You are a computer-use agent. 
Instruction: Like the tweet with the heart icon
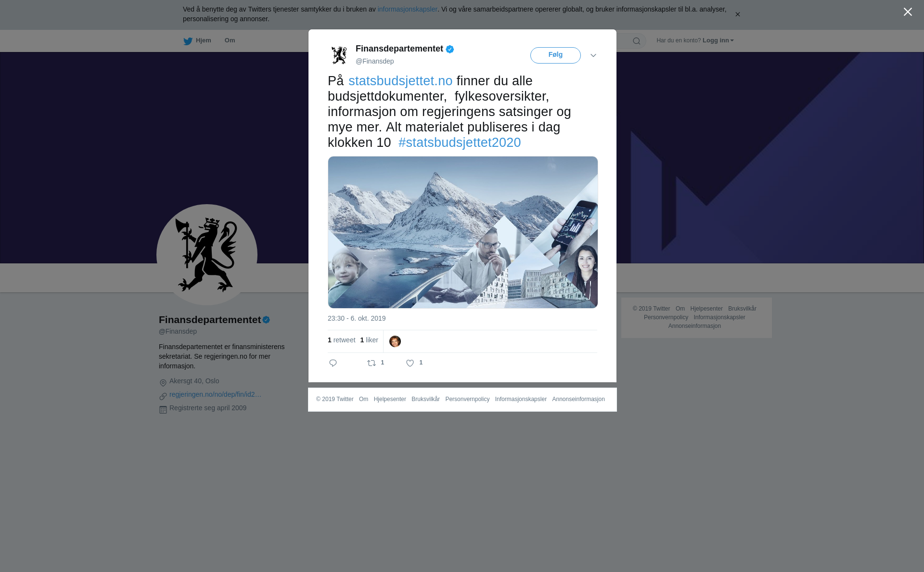(x=410, y=364)
